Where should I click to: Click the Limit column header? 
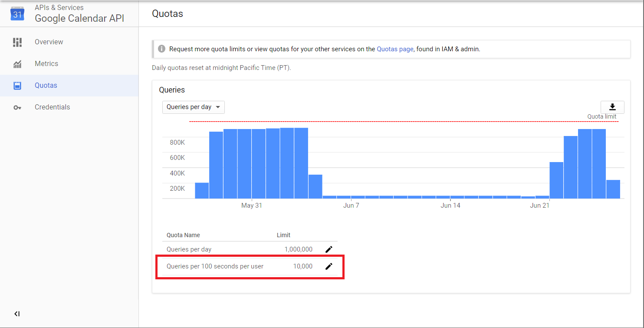[283, 235]
